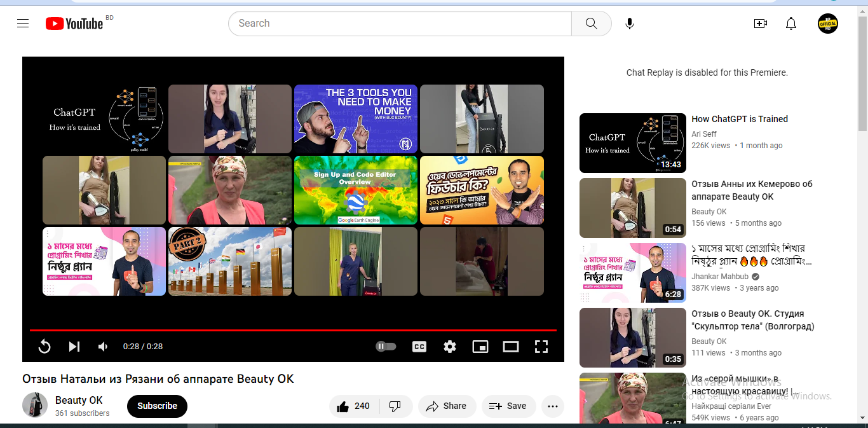Click Ari Seff channel name
Screen dimensions: 868x428
tap(704, 134)
